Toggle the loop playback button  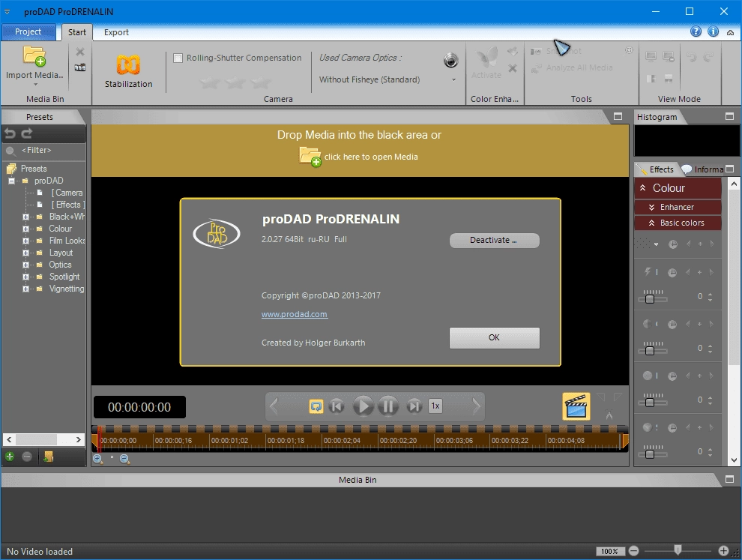[316, 406]
